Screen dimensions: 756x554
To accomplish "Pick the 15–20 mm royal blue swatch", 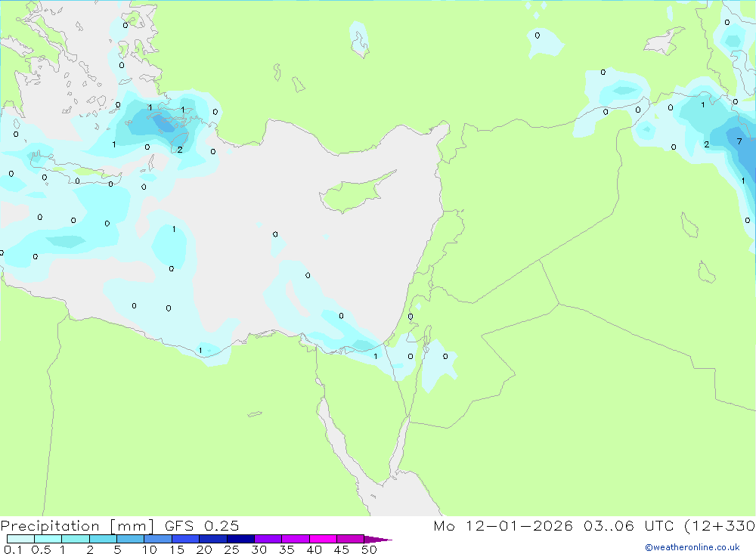I will (186, 539).
